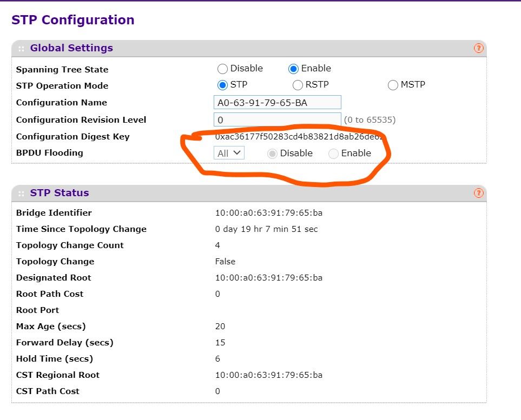The image size is (521, 420).
Task: Set Spanning Tree State to Enable
Action: tap(293, 69)
